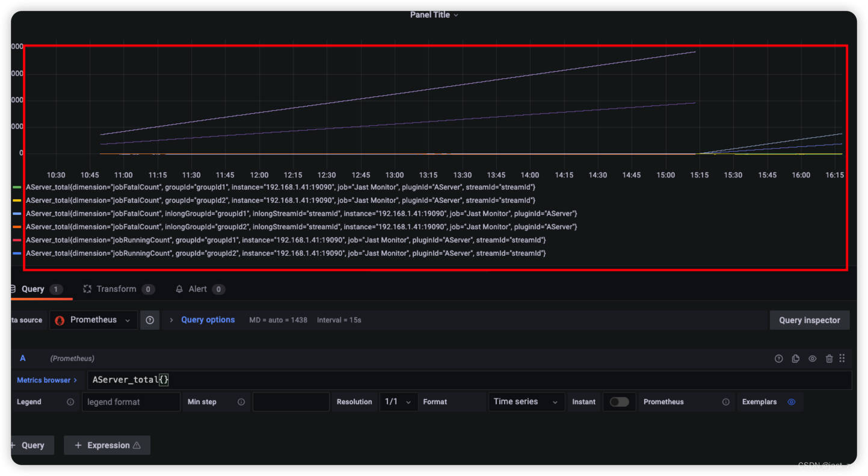
Task: Click the AServer_total query expression field
Action: pyautogui.click(x=469, y=380)
